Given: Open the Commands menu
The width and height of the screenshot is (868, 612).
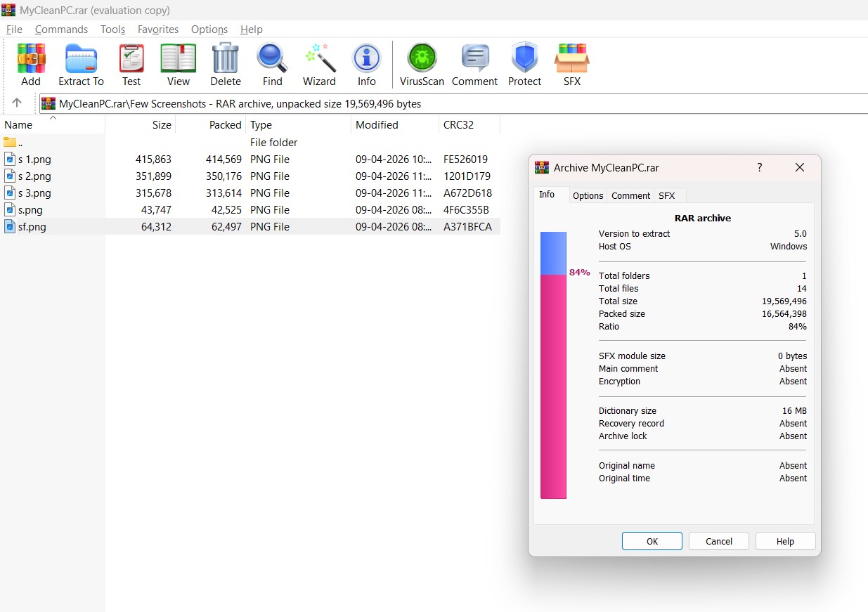Looking at the screenshot, I should coord(61,30).
